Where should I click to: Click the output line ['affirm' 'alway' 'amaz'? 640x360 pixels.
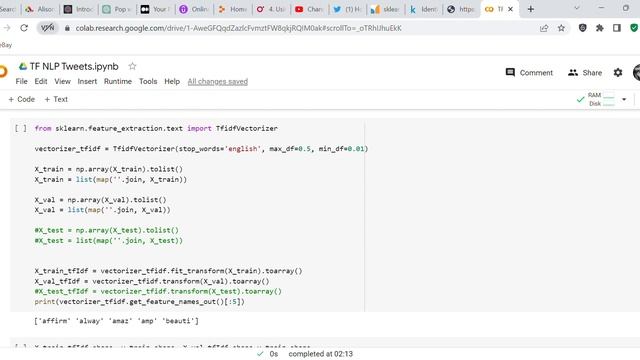(116, 321)
